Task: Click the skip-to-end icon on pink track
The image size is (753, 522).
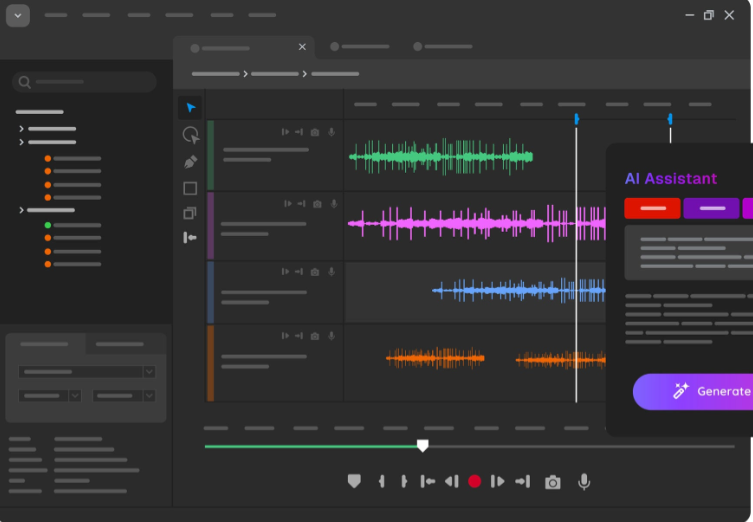Action: 301,204
